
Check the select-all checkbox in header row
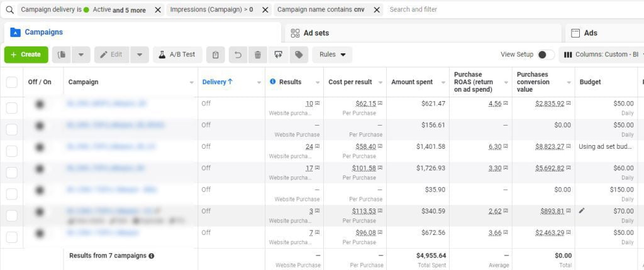[x=12, y=82]
